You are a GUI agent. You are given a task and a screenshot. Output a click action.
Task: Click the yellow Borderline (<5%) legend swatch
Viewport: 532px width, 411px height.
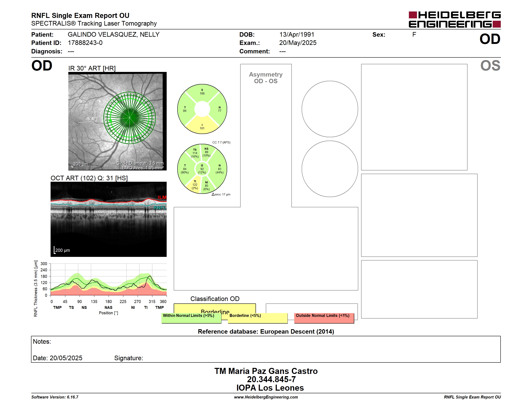258,318
